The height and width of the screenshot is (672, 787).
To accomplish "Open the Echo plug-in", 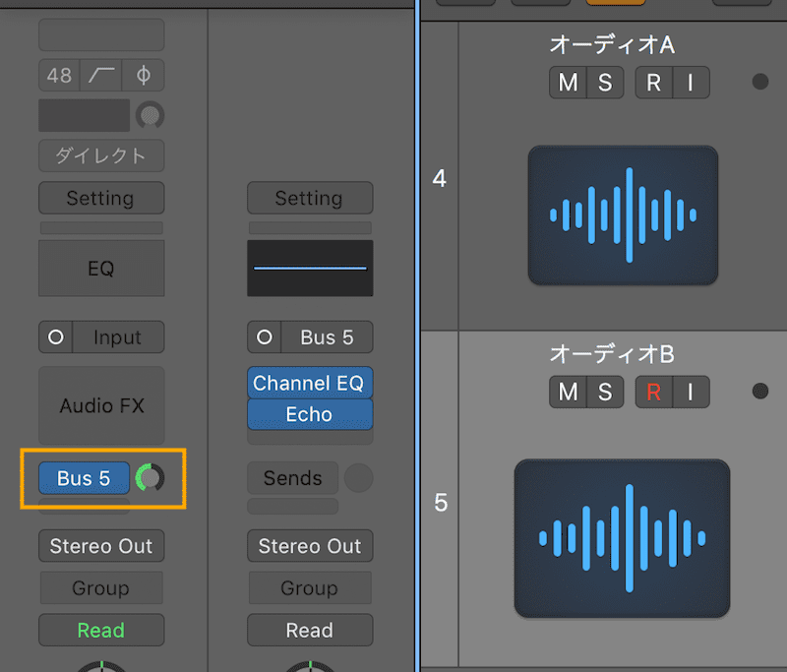I will click(x=310, y=414).
